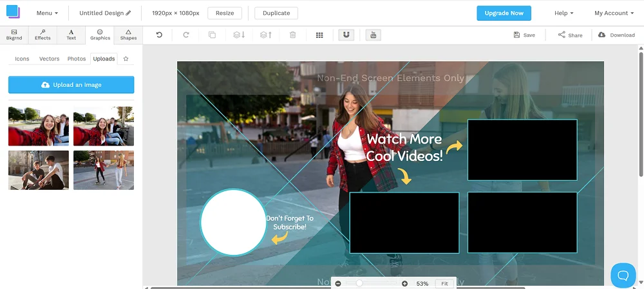
Task: Toggle the grid view icon
Action: [319, 35]
